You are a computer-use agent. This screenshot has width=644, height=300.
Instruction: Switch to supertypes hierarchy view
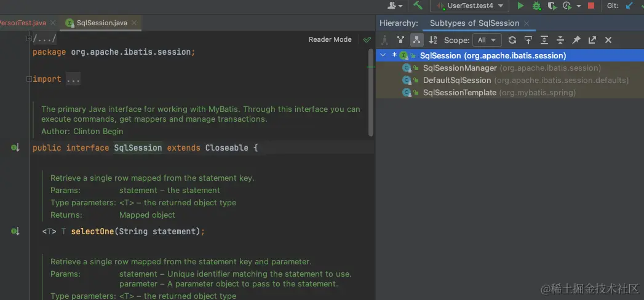point(401,40)
